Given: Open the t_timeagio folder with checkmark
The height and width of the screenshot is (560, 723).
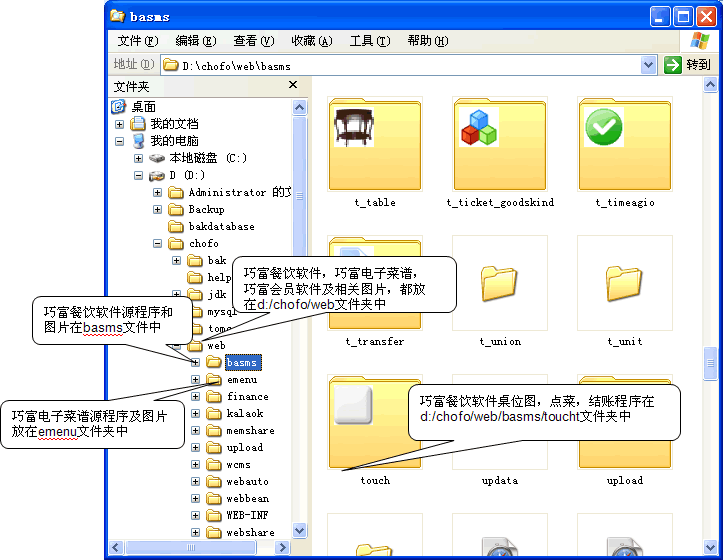Looking at the screenshot, I should coord(624,142).
